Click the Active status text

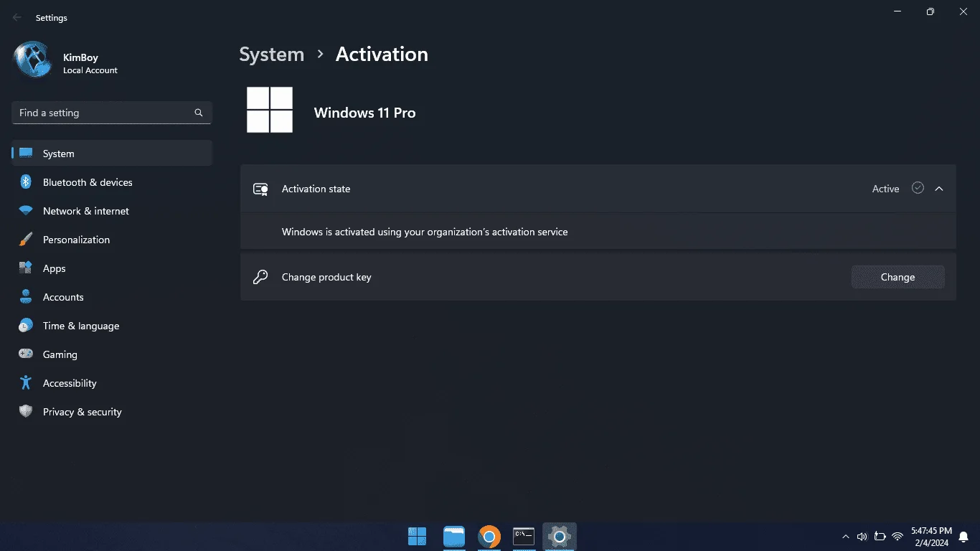click(x=885, y=189)
